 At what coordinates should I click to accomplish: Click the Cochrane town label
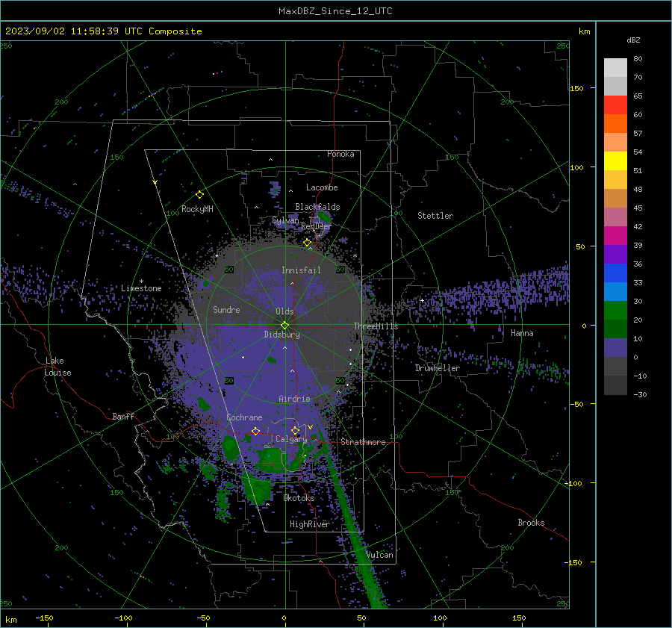(244, 417)
